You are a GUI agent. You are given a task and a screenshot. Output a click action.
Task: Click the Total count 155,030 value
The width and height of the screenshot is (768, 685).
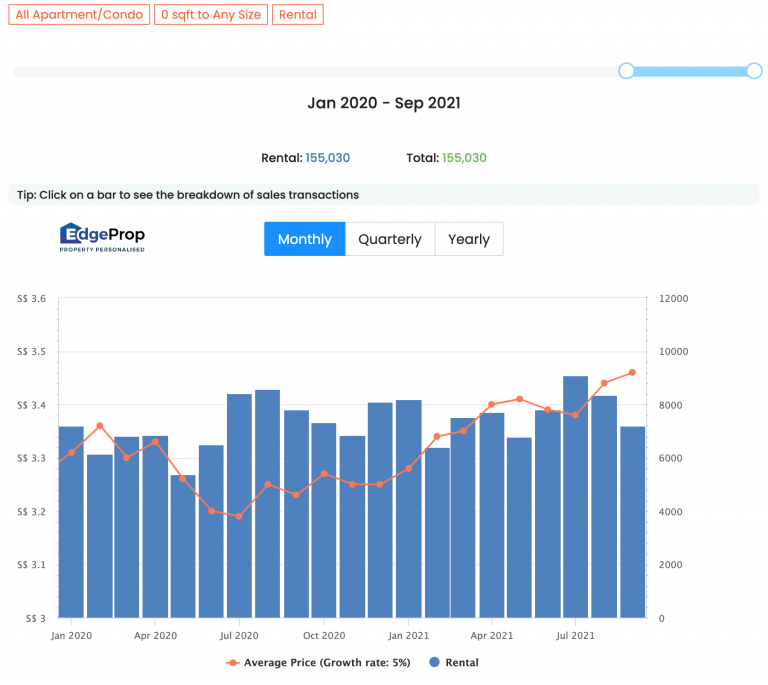pyautogui.click(x=464, y=158)
